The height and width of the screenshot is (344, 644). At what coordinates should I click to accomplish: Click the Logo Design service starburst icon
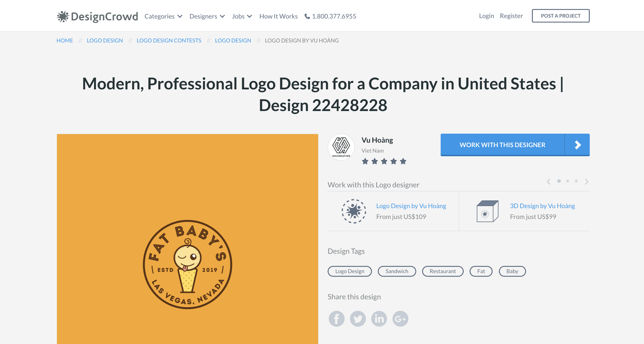(354, 211)
